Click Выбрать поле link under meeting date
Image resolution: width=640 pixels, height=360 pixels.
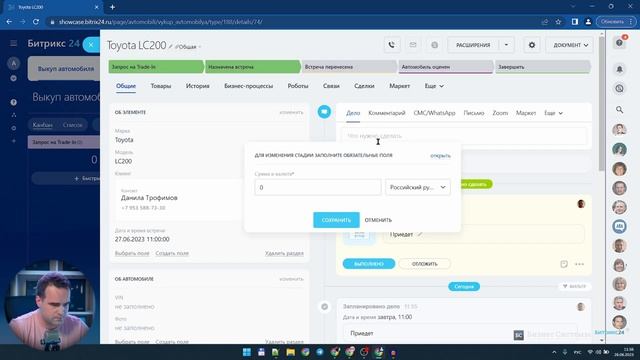[x=132, y=253]
